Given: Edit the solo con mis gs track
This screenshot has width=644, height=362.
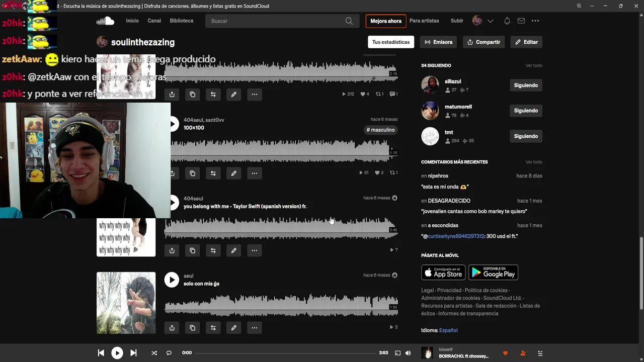Looking at the screenshot, I should (233, 328).
